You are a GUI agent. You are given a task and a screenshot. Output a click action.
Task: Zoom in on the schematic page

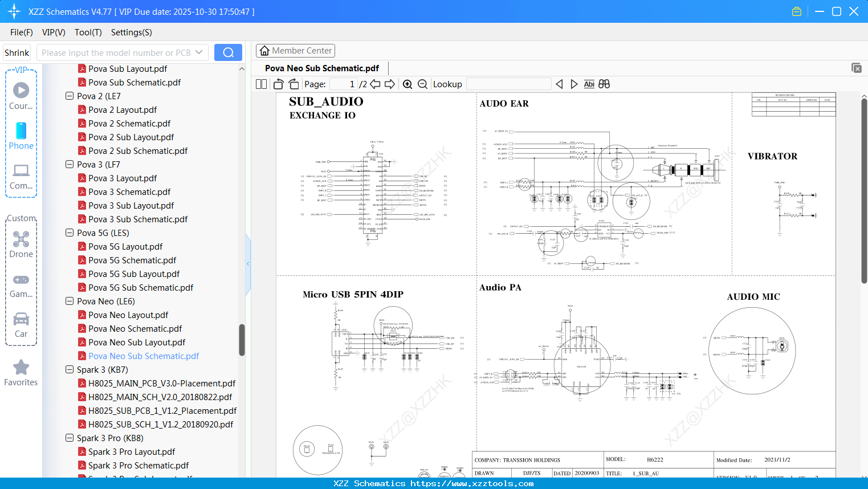pos(407,84)
